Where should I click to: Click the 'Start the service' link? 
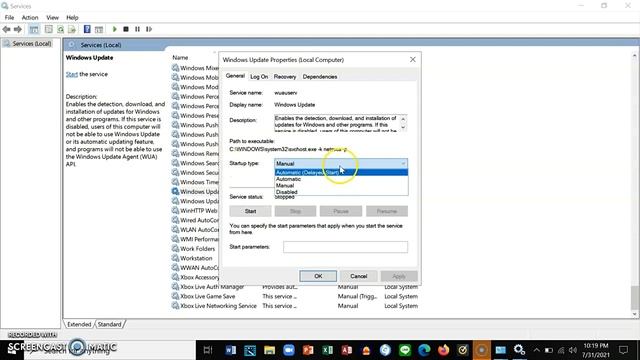71,74
